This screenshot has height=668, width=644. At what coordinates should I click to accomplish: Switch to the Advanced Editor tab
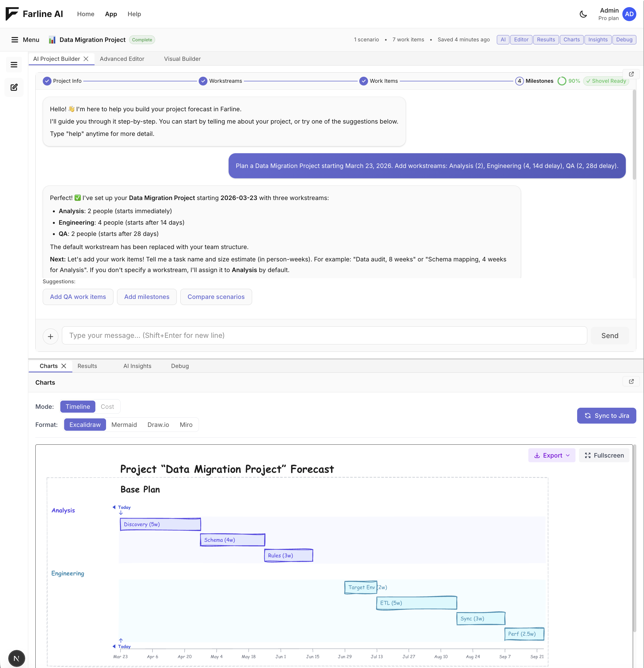tap(122, 59)
